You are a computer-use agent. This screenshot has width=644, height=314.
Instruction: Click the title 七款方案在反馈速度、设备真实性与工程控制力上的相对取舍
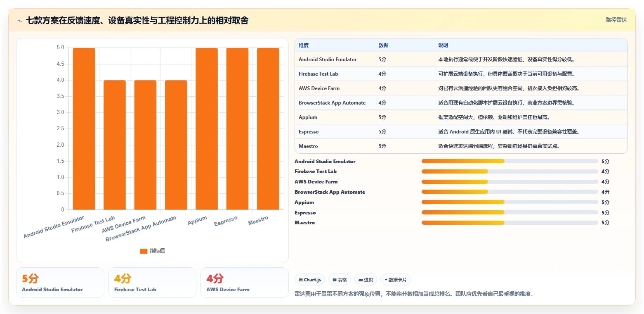pyautogui.click(x=137, y=20)
